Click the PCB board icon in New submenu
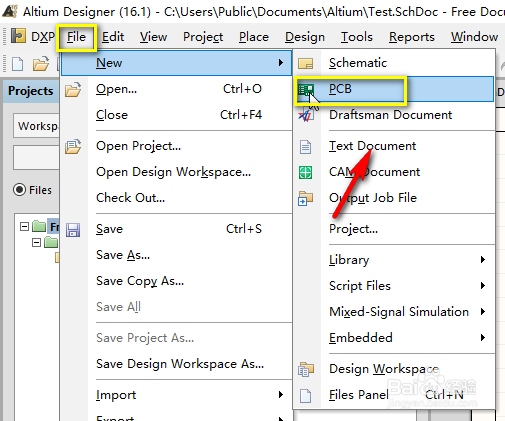Viewport: 505px width, 421px height. pyautogui.click(x=305, y=89)
